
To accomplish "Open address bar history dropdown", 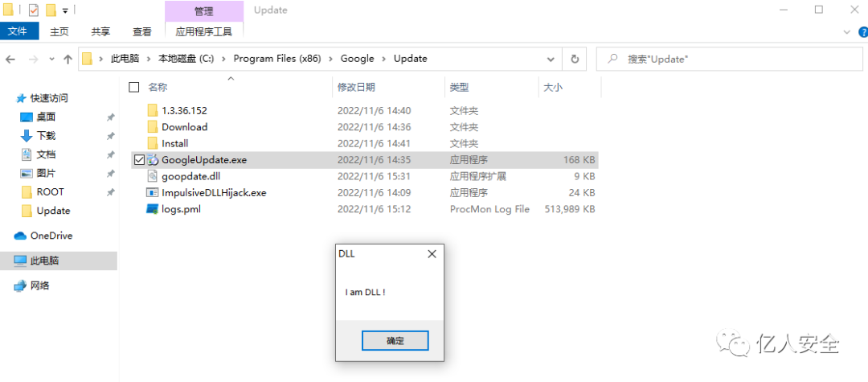I will [551, 59].
